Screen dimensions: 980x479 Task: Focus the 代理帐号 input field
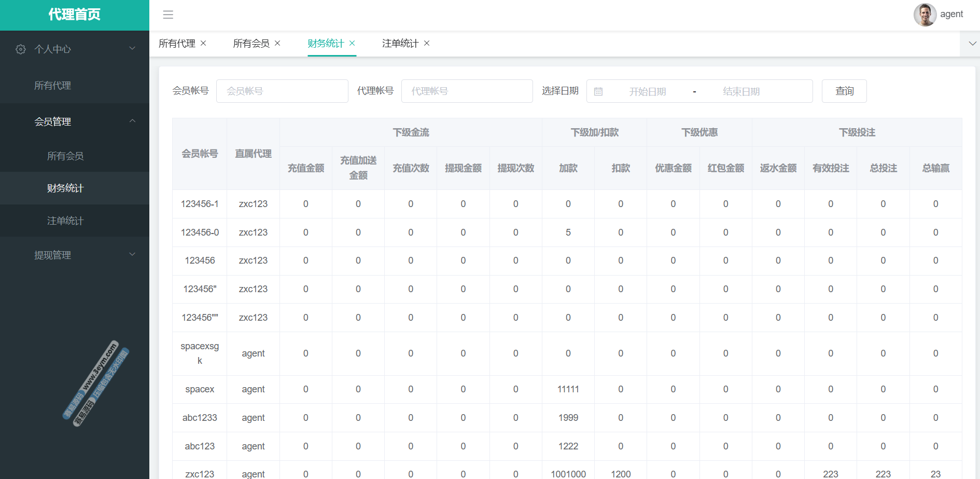point(467,91)
